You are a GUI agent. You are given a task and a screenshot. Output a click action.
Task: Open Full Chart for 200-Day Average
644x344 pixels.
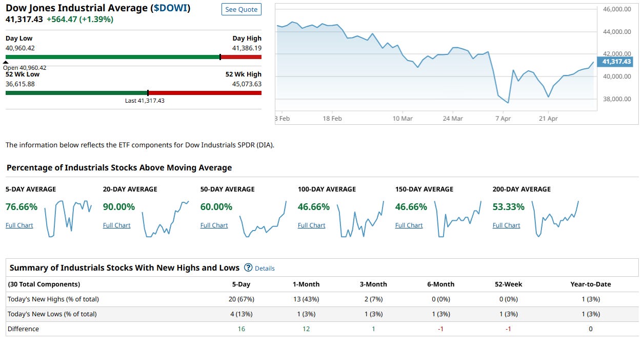point(507,225)
